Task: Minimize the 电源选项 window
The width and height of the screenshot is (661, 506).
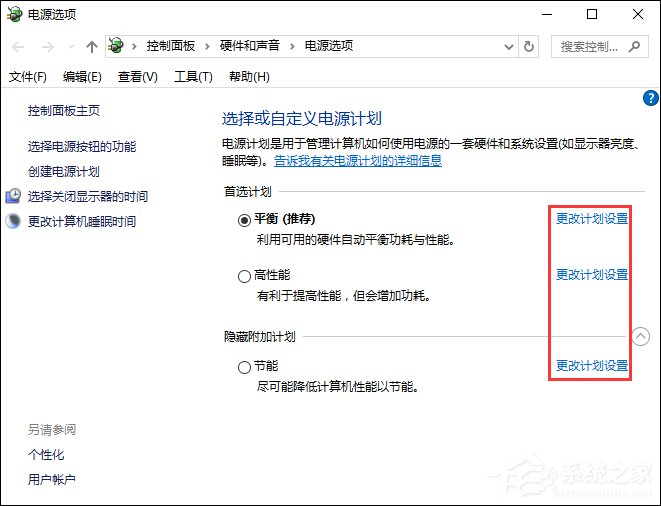Action: 547,14
